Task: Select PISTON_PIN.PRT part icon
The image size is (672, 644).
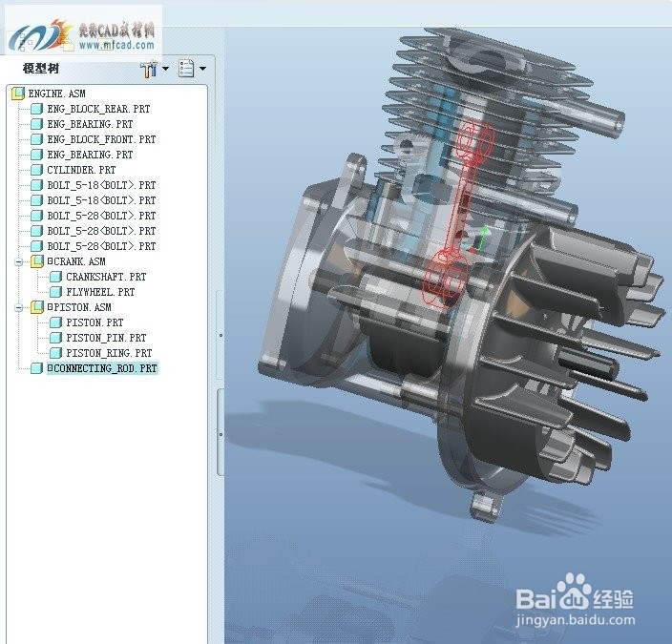Action: click(x=55, y=338)
